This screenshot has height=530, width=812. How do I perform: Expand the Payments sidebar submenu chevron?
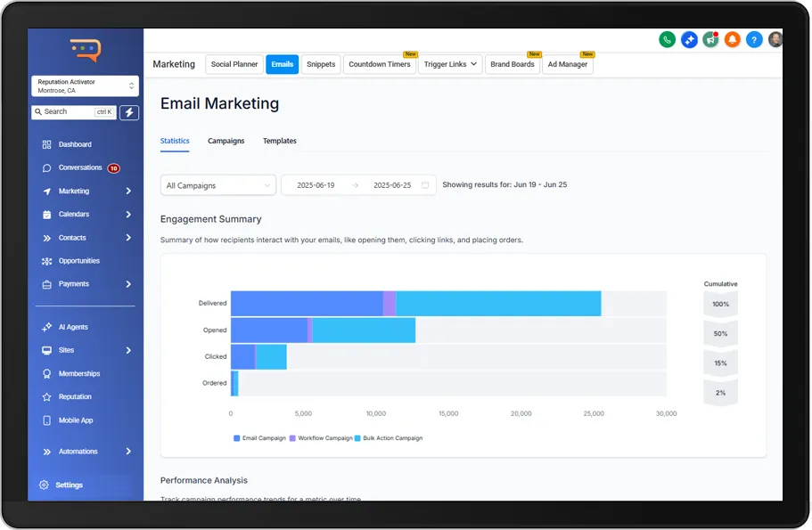(x=128, y=284)
